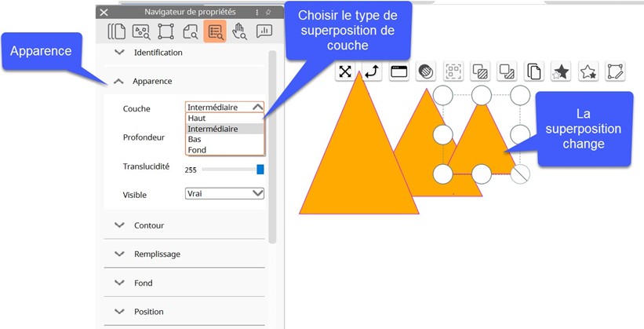Click the outlined star with small star icon

(588, 71)
